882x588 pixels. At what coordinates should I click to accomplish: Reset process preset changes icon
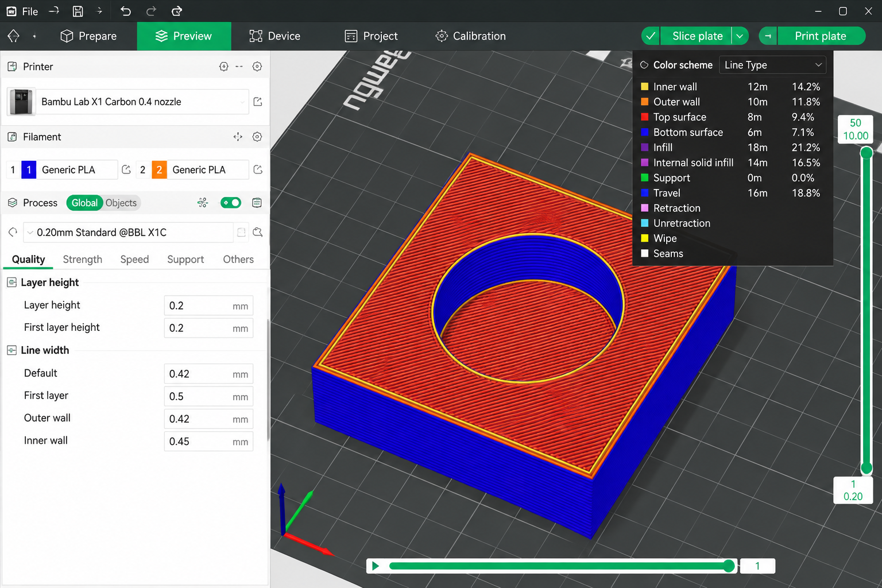click(x=13, y=232)
